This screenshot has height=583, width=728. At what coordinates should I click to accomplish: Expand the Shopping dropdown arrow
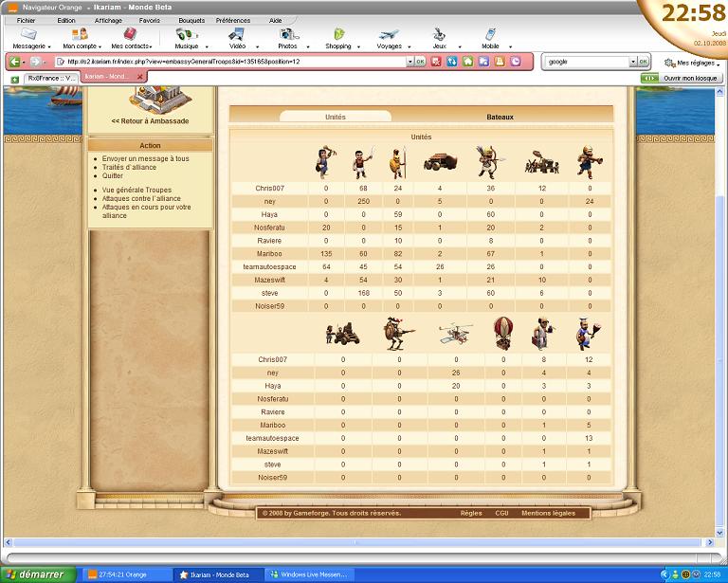[358, 46]
